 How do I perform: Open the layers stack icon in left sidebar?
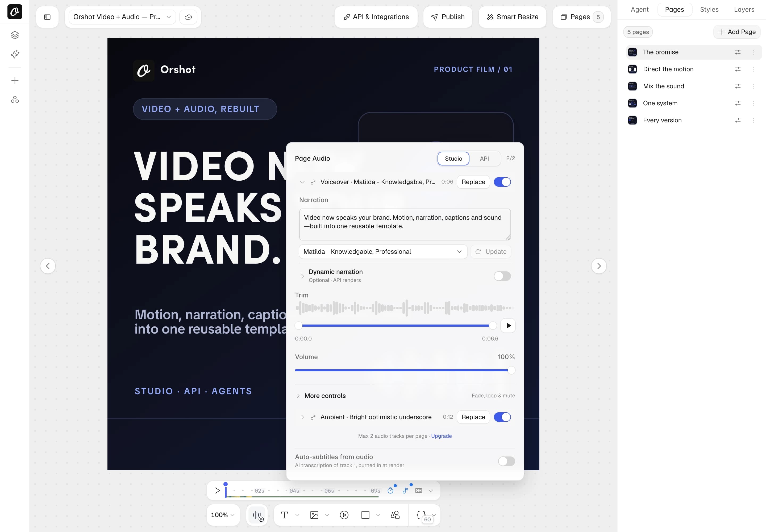(x=15, y=35)
